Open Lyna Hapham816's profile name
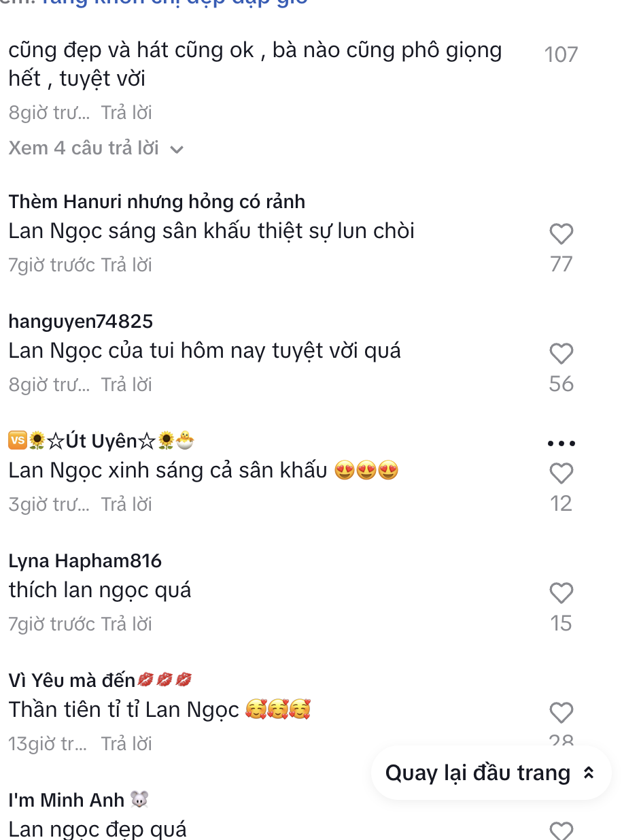This screenshot has height=840, width=622. point(85,561)
